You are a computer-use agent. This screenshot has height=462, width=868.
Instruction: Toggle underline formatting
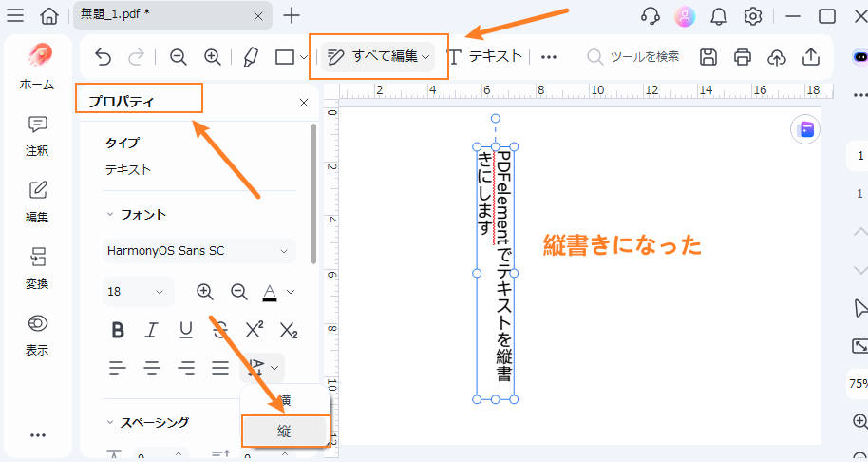tap(186, 330)
